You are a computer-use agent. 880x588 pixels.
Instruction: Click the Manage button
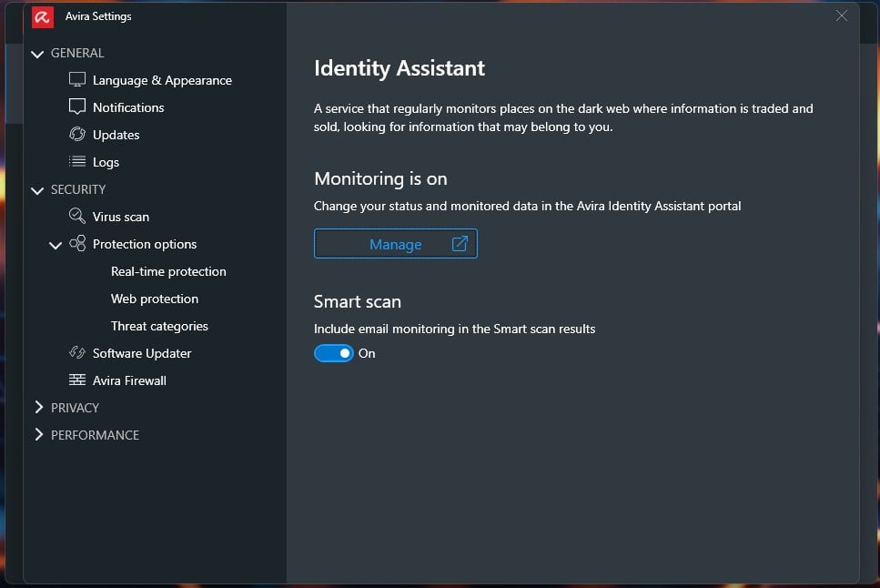coord(396,244)
